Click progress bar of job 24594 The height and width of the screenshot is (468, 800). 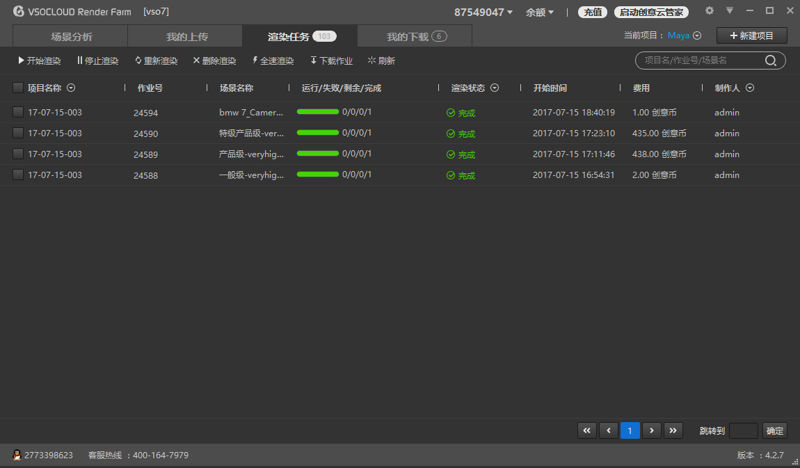pos(318,112)
